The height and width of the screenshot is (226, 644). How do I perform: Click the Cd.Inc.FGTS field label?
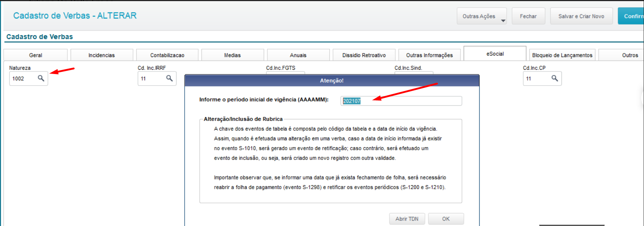coord(281,68)
